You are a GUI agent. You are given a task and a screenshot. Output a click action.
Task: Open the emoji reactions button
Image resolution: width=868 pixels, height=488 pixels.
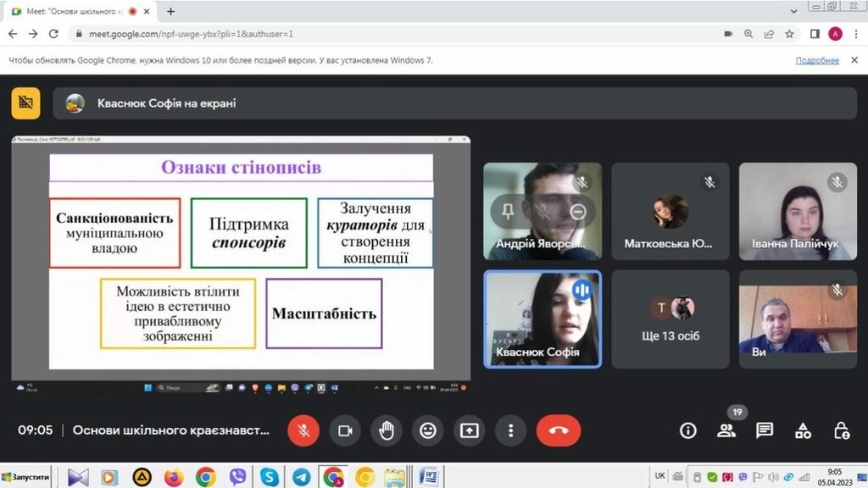(x=428, y=430)
